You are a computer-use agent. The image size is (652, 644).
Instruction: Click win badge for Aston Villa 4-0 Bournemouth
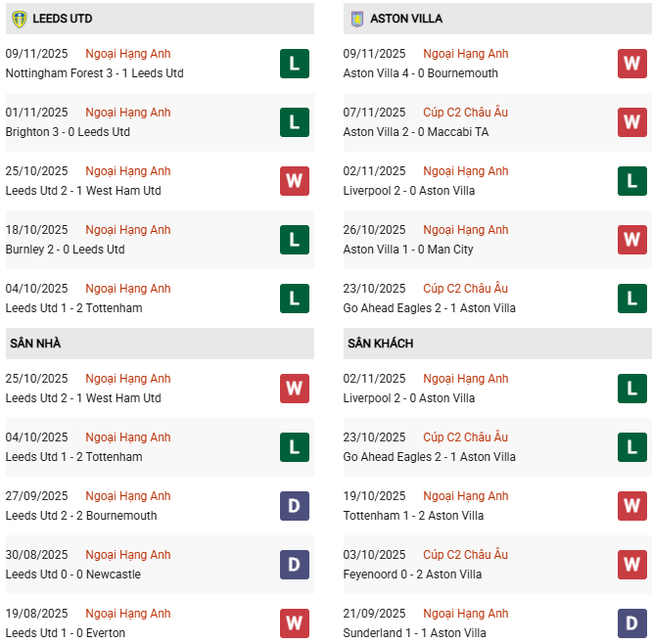point(631,64)
